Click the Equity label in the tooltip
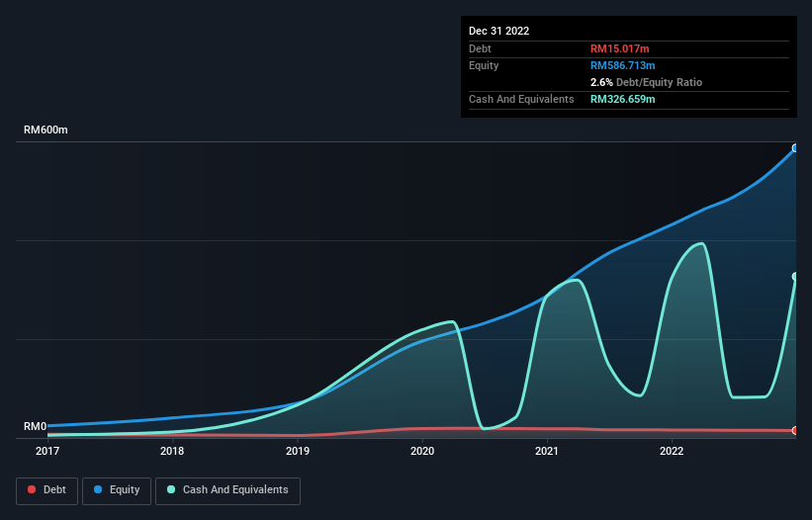The width and height of the screenshot is (812, 520). [x=484, y=65]
